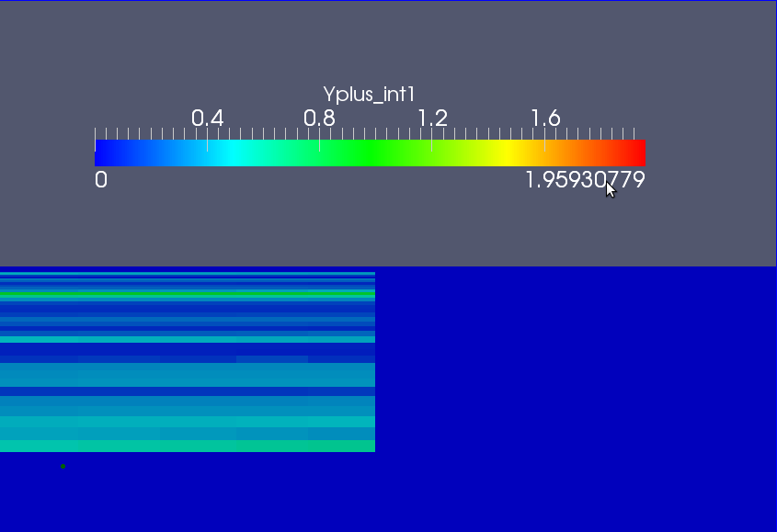
Task: Click the wide light-blue band in the striped mesh
Action: click(x=184, y=375)
